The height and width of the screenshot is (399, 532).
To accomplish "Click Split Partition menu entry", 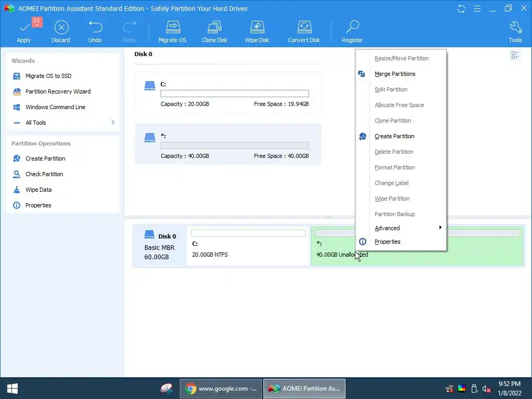I will [x=401, y=89].
